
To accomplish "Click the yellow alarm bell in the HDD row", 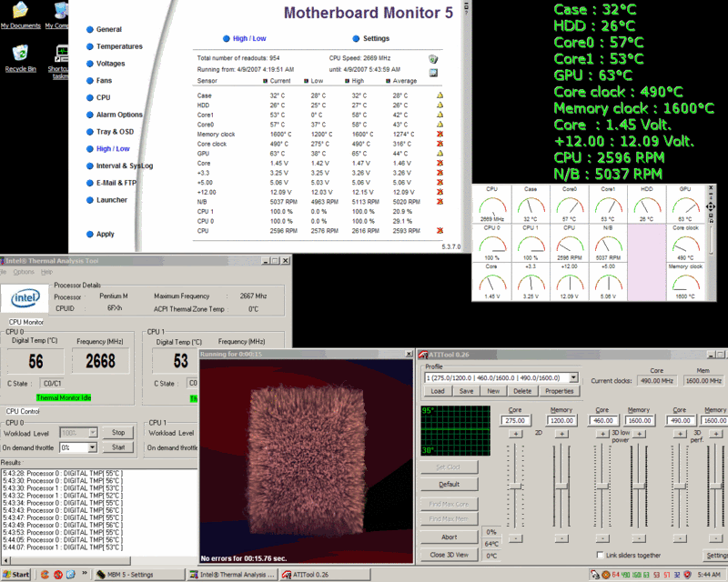I will pos(440,105).
